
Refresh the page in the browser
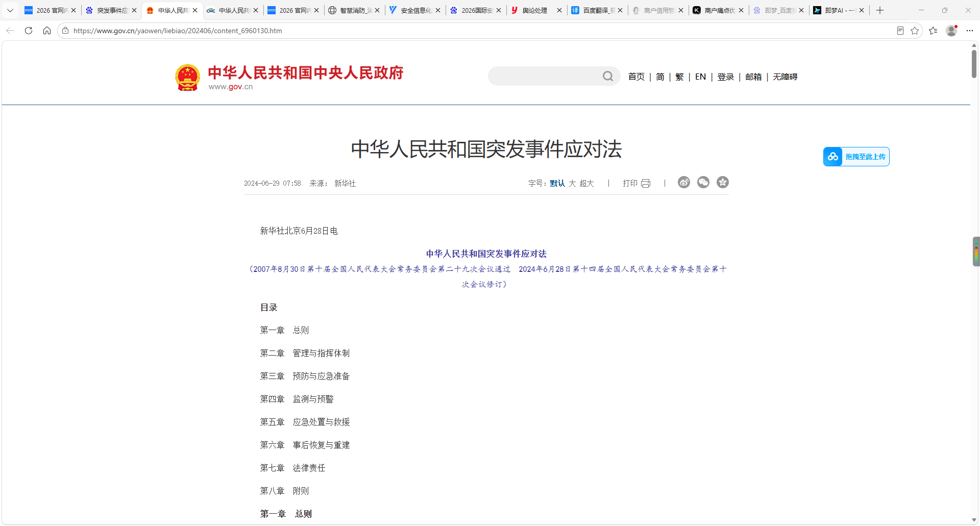[29, 31]
